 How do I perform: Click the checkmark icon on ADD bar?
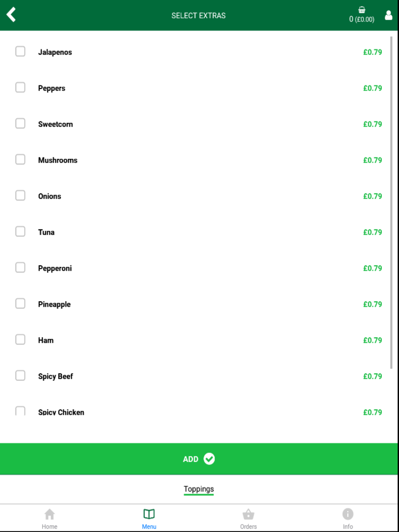pyautogui.click(x=209, y=459)
